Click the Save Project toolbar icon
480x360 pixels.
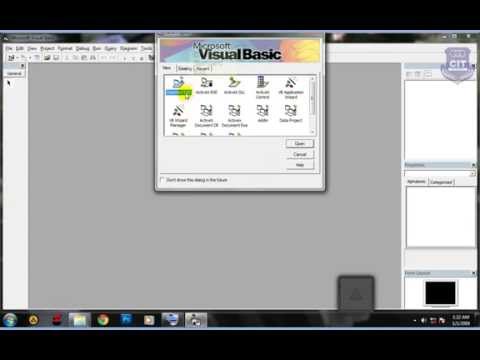[x=56, y=58]
